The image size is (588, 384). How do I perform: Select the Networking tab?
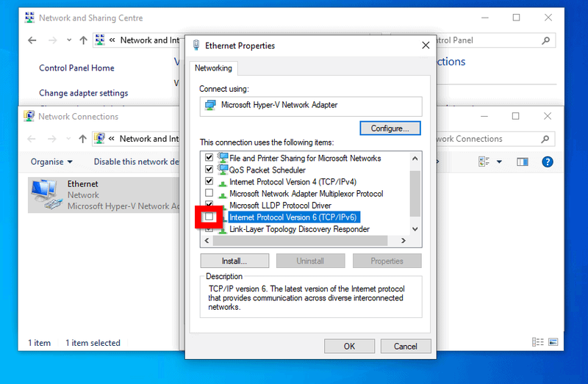pos(213,68)
